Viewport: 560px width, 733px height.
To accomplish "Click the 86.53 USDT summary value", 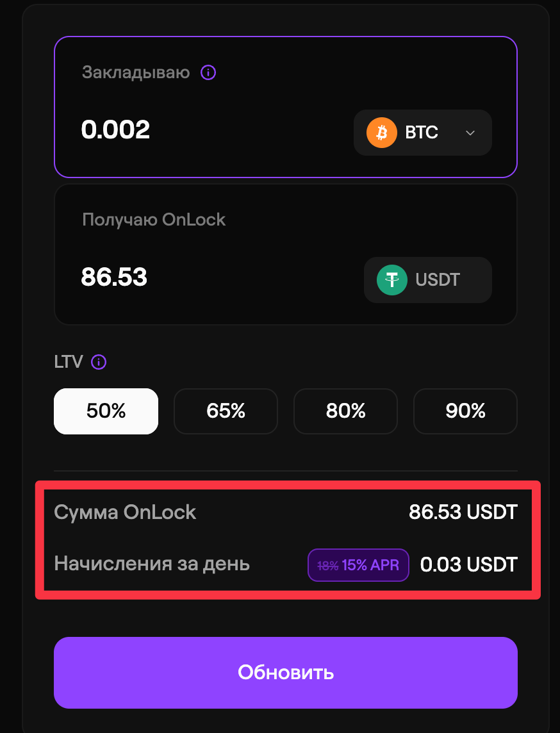I will click(463, 513).
